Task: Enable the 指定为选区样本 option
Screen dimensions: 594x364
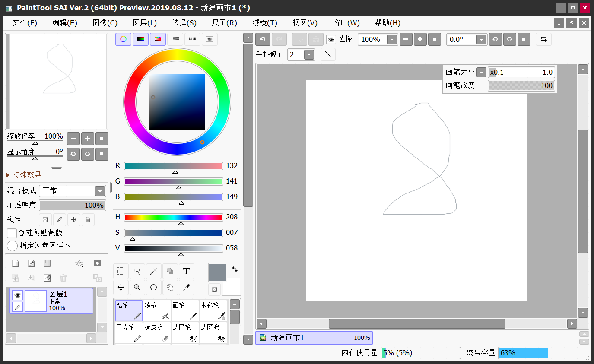Action: pyautogui.click(x=12, y=246)
